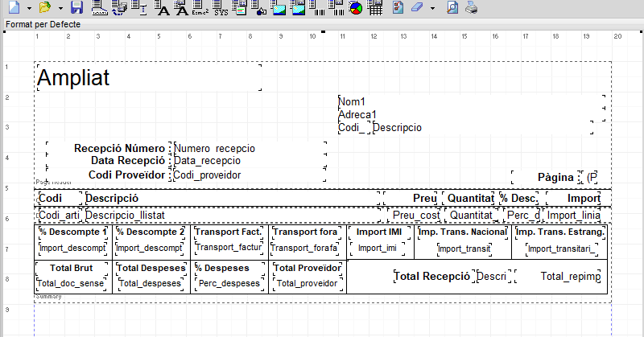Open the dropdown next to the eraser
Screen dimensions: 644x337
(x=432, y=8)
